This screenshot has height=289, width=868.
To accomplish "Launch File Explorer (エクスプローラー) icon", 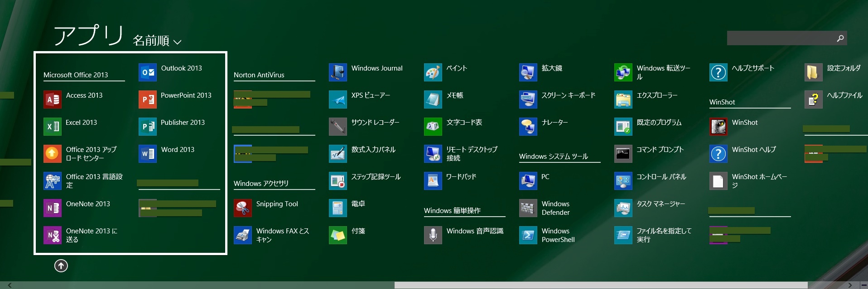I will tap(623, 99).
